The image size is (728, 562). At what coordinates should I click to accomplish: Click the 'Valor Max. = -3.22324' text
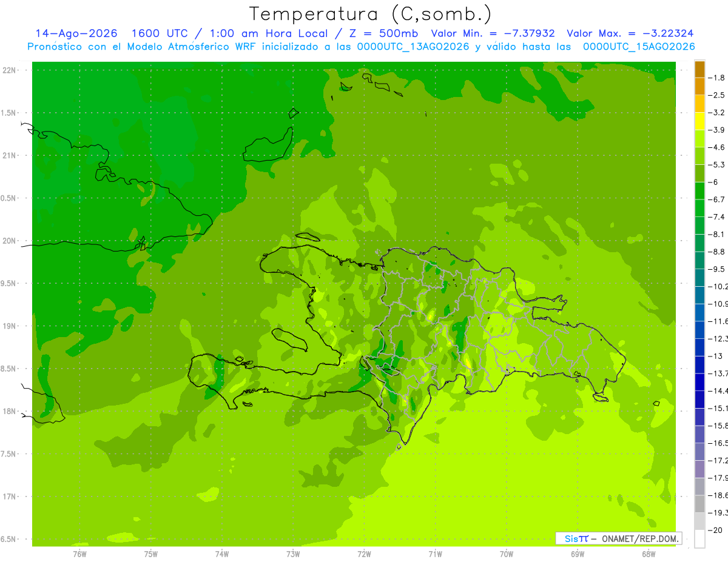(x=630, y=33)
